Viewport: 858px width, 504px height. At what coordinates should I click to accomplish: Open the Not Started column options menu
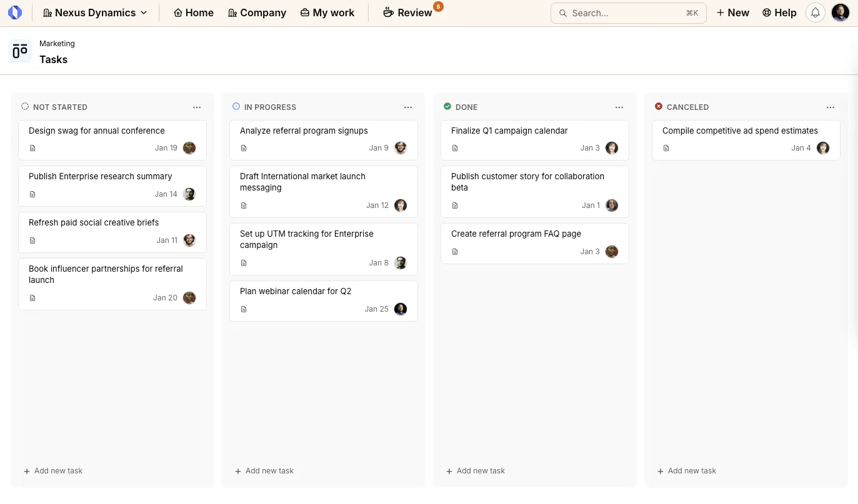click(x=197, y=107)
